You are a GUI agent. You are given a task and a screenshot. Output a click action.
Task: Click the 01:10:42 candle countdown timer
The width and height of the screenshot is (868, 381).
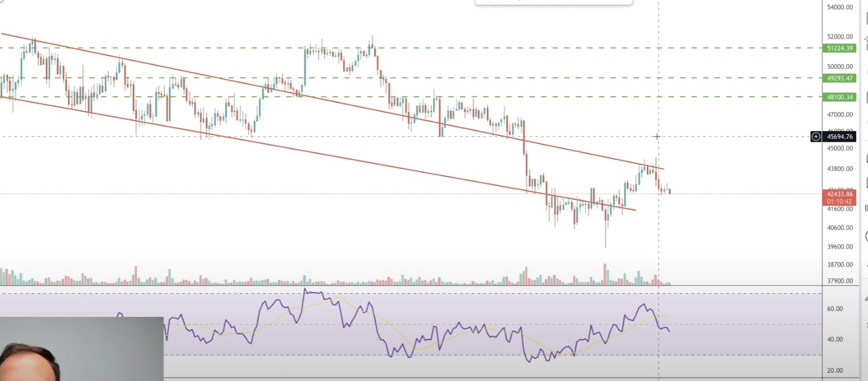840,201
